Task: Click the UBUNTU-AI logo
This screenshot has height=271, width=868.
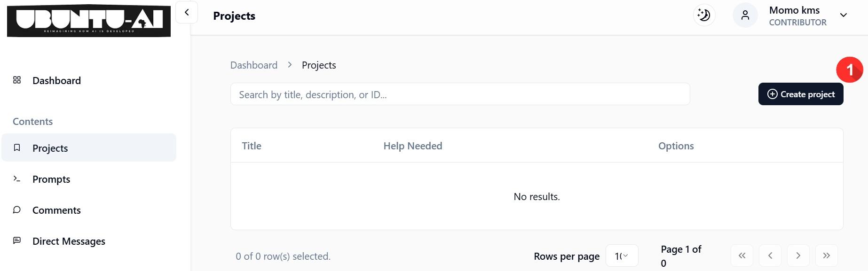Action: 89,21
